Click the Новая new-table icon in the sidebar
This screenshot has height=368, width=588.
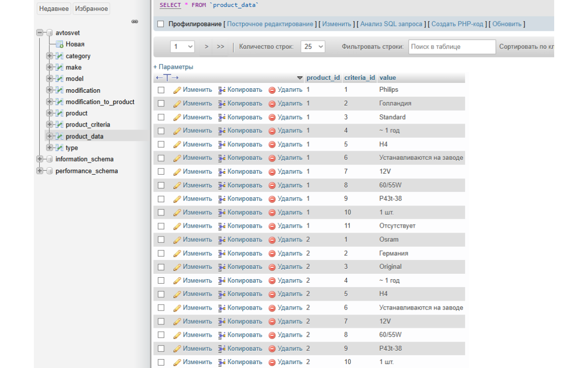click(x=60, y=44)
